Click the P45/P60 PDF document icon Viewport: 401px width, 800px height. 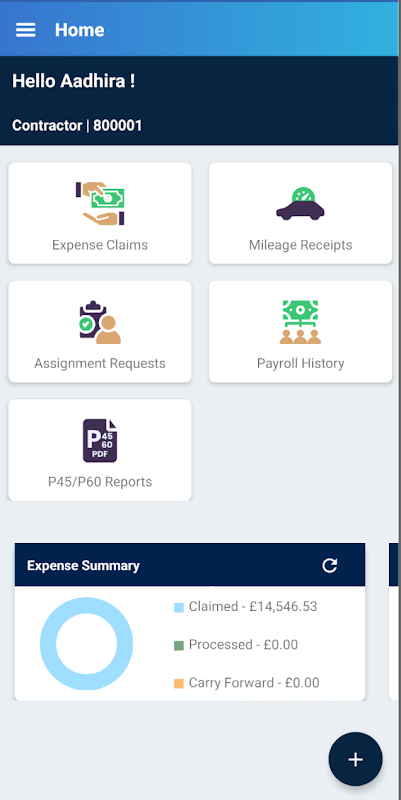100,441
